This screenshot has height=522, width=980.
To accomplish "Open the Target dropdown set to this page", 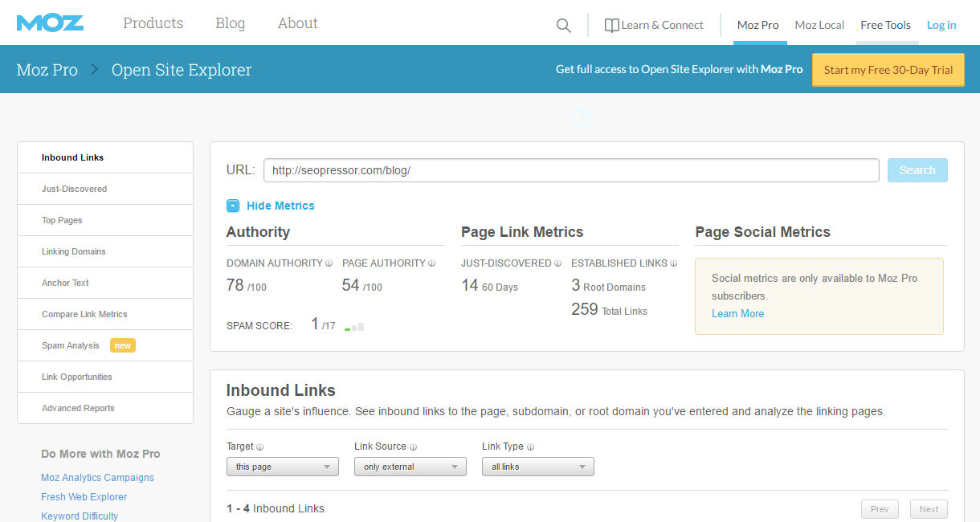I will click(282, 466).
